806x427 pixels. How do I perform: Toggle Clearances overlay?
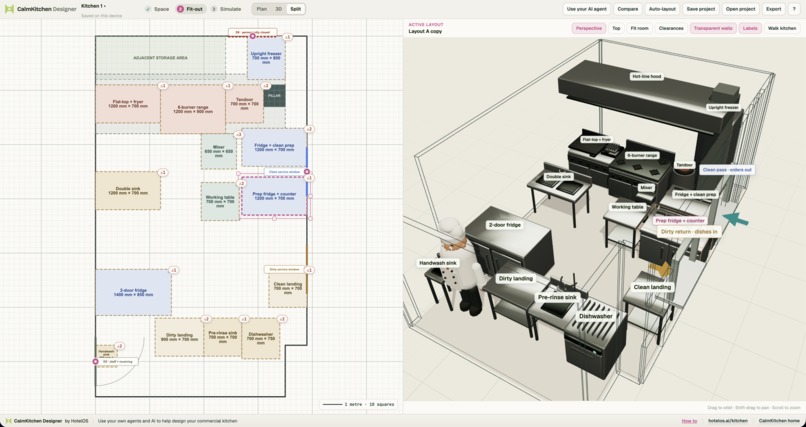coord(671,28)
